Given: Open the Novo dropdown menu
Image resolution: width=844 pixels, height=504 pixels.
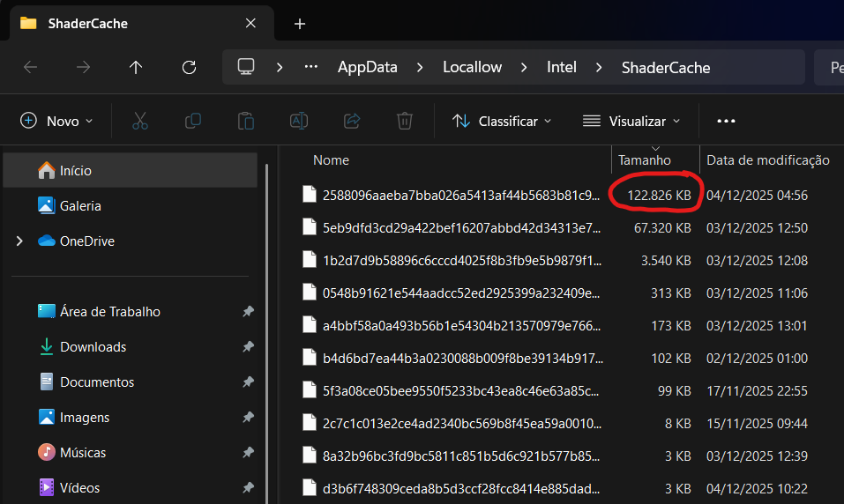Looking at the screenshot, I should [x=57, y=121].
